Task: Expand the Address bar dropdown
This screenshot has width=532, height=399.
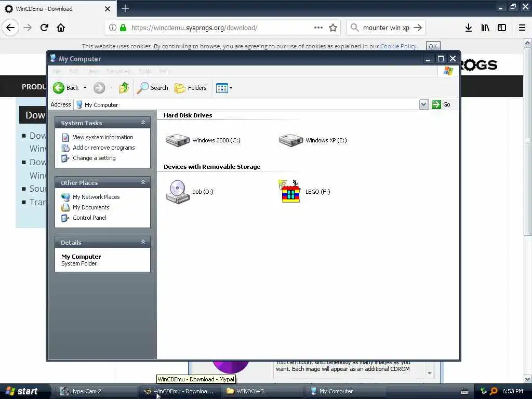Action: pyautogui.click(x=423, y=104)
